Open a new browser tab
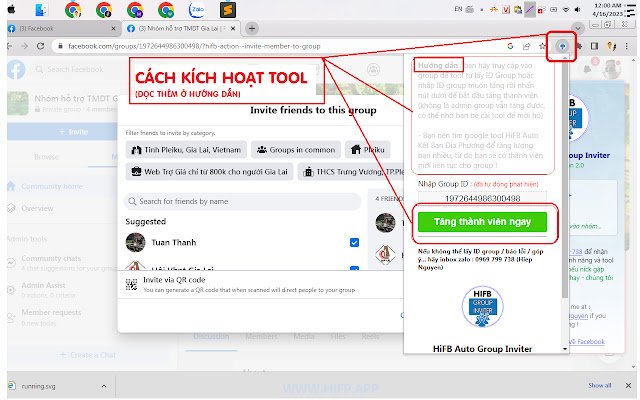 click(252, 29)
